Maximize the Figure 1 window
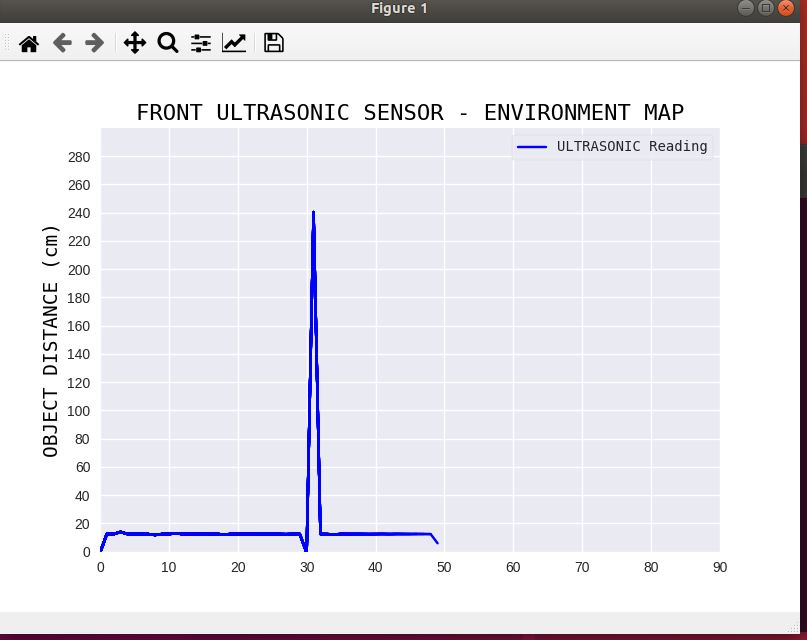The image size is (807, 640). pyautogui.click(x=766, y=8)
